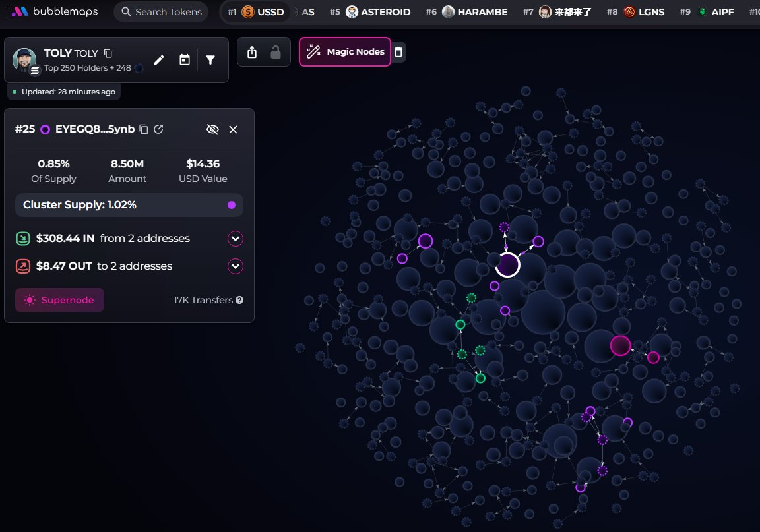760x532 pixels.
Task: Click the Supernode button
Action: 59,300
